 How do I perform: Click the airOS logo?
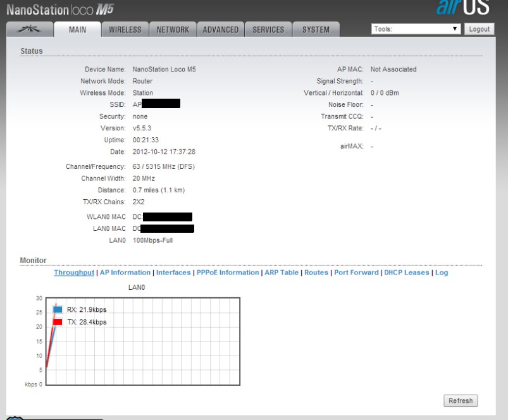point(462,7)
